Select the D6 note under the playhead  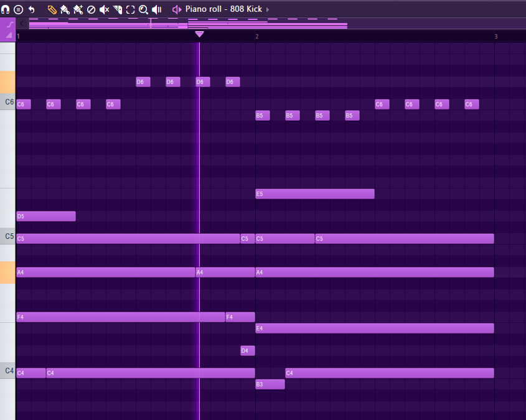[203, 82]
